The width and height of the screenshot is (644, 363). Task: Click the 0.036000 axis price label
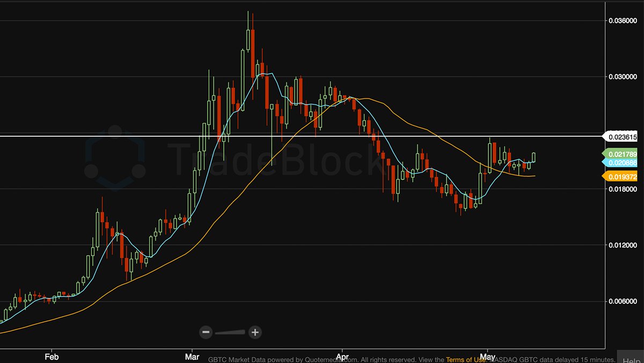point(623,21)
